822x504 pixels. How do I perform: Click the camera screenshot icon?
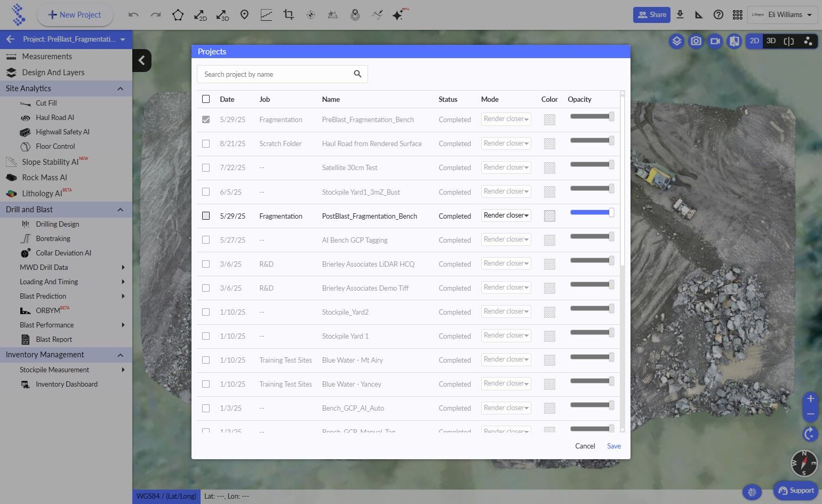click(x=696, y=41)
